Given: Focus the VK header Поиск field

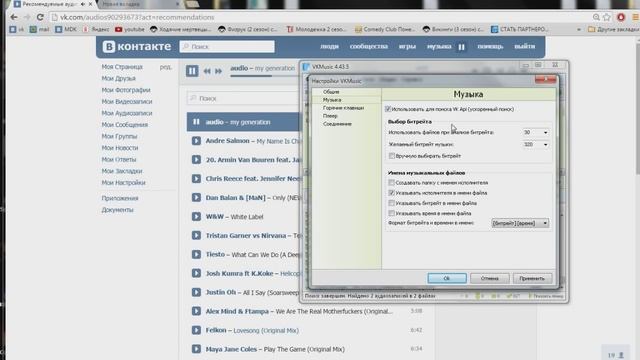Looking at the screenshot, I should 227,47.
